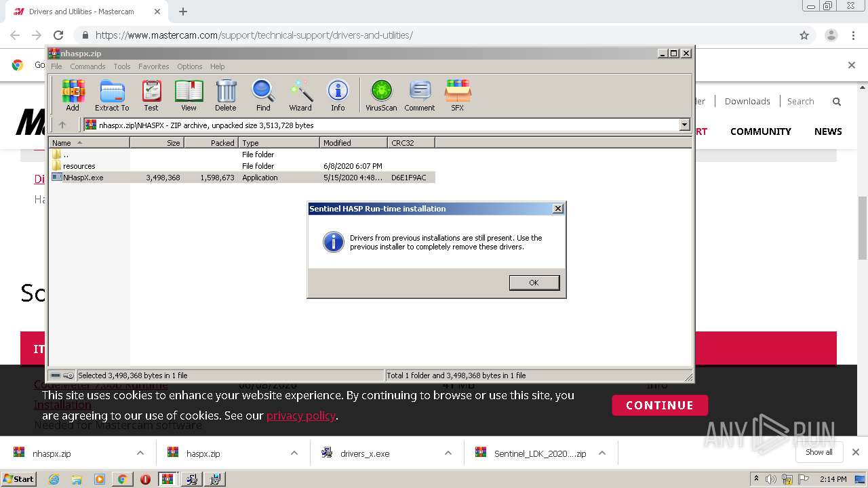
Task: Select the NHaspX.exe file
Action: tap(242, 178)
